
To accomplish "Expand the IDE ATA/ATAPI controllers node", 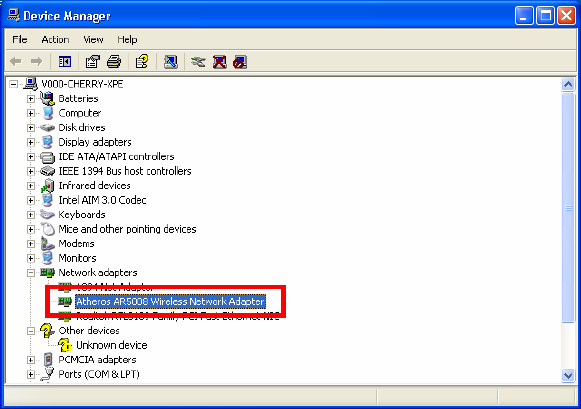I will point(31,157).
